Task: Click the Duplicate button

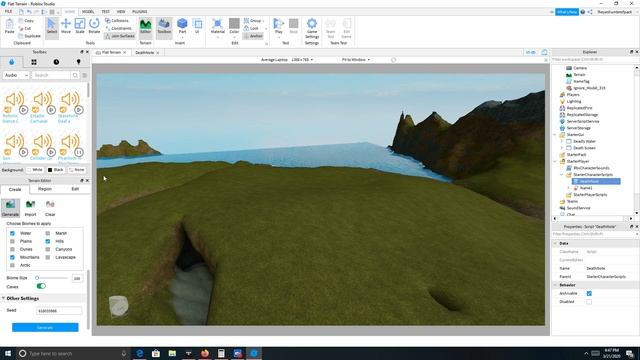Action: coord(29,36)
